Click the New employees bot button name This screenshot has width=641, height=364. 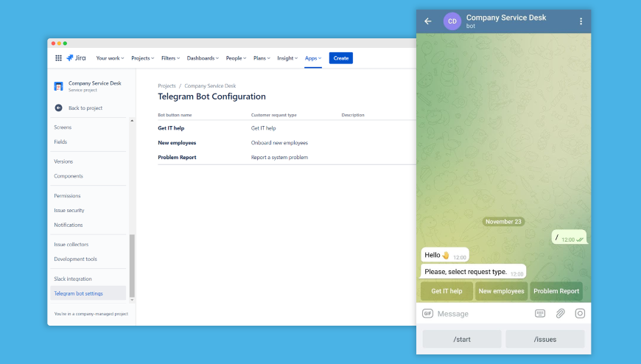(x=177, y=143)
